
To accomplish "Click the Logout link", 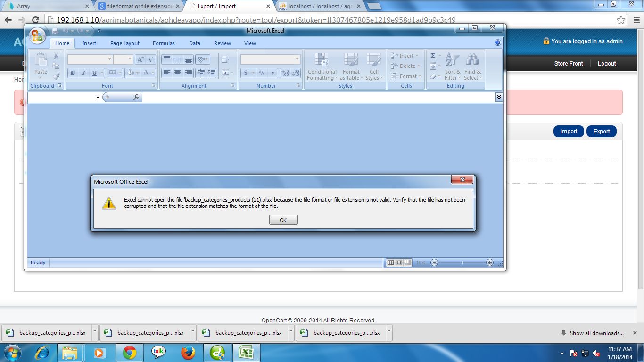I will coord(607,63).
